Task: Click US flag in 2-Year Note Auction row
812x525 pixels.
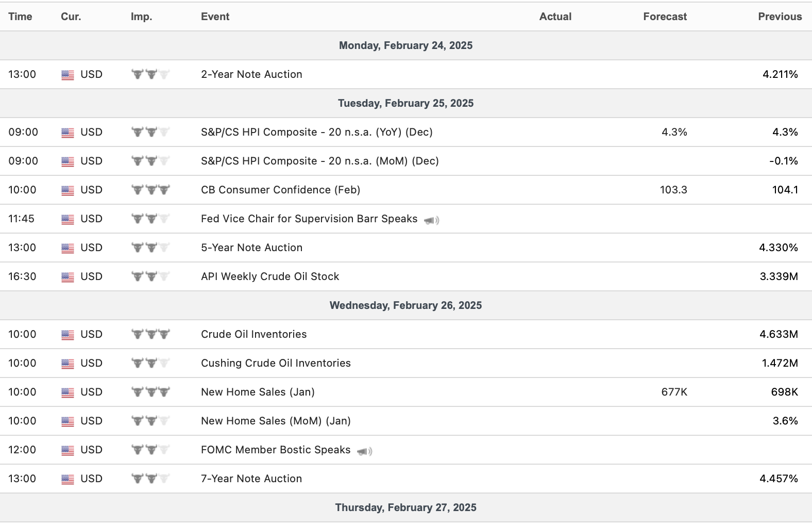Action: coord(67,75)
